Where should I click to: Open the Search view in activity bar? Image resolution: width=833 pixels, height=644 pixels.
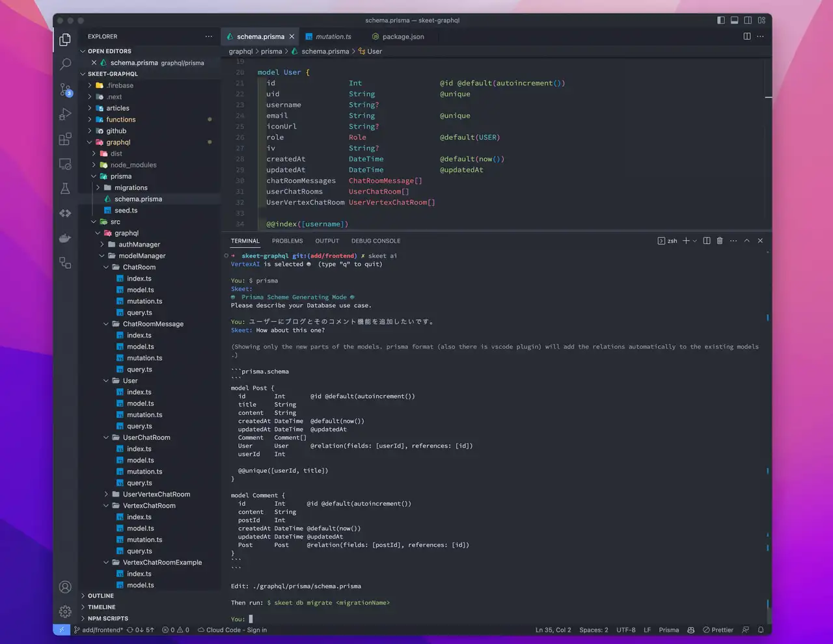click(x=65, y=64)
